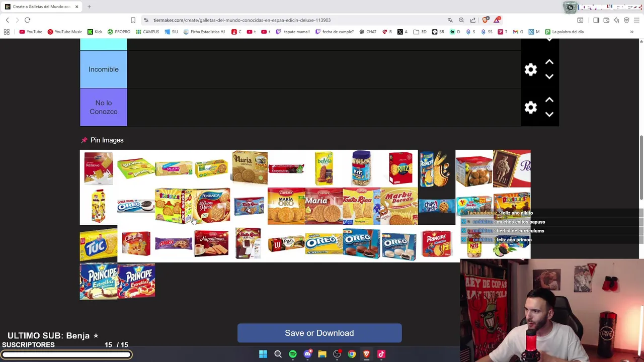Open the zoom magnifier in address bar

click(461, 20)
